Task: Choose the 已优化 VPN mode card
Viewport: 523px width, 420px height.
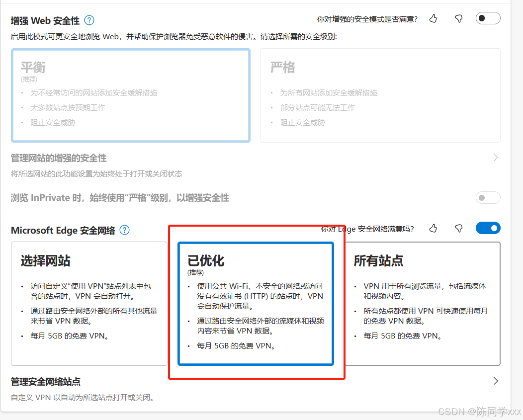Action: click(256, 304)
